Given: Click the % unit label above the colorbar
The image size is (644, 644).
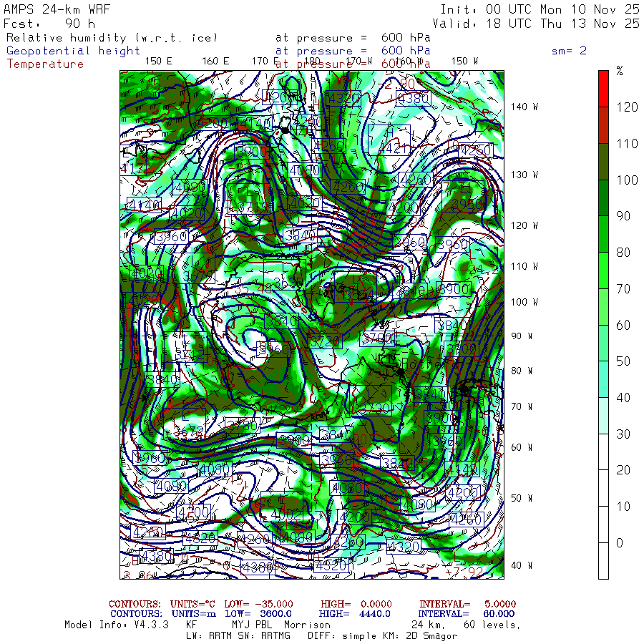Looking at the screenshot, I should click(620, 72).
